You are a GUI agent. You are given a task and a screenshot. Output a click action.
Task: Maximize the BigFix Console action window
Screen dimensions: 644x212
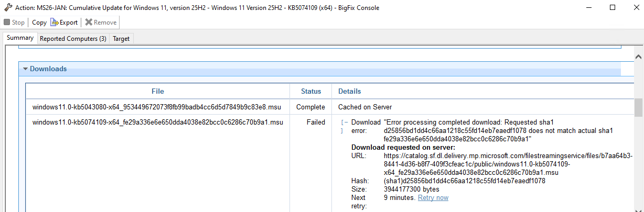(x=612, y=8)
